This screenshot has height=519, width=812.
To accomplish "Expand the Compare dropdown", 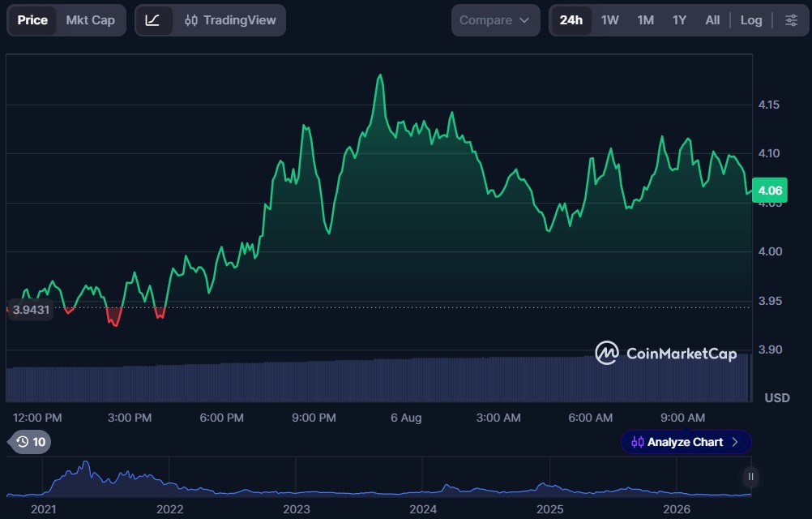I will (495, 20).
